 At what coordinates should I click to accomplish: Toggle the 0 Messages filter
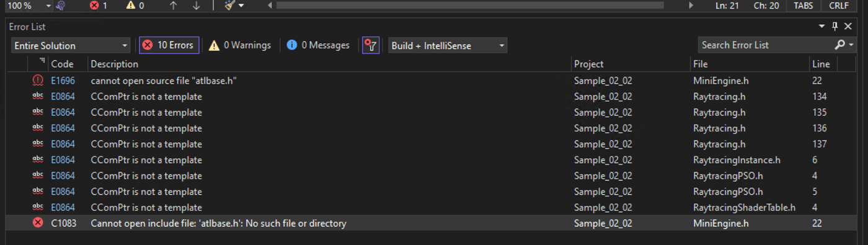[x=318, y=45]
